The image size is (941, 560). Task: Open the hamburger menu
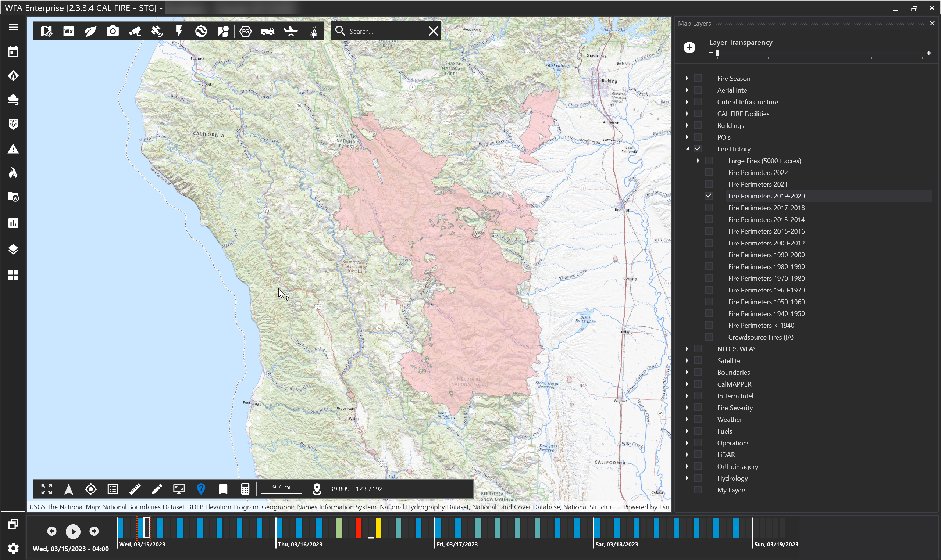(x=13, y=27)
